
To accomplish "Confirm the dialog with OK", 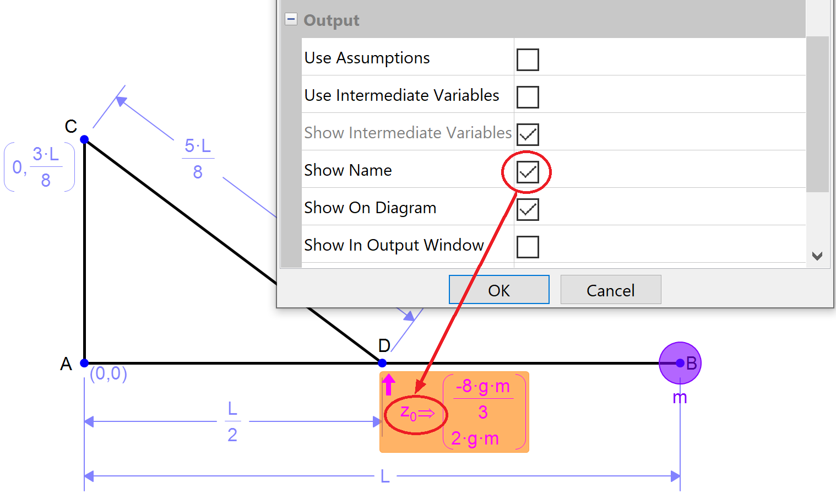I will (498, 290).
